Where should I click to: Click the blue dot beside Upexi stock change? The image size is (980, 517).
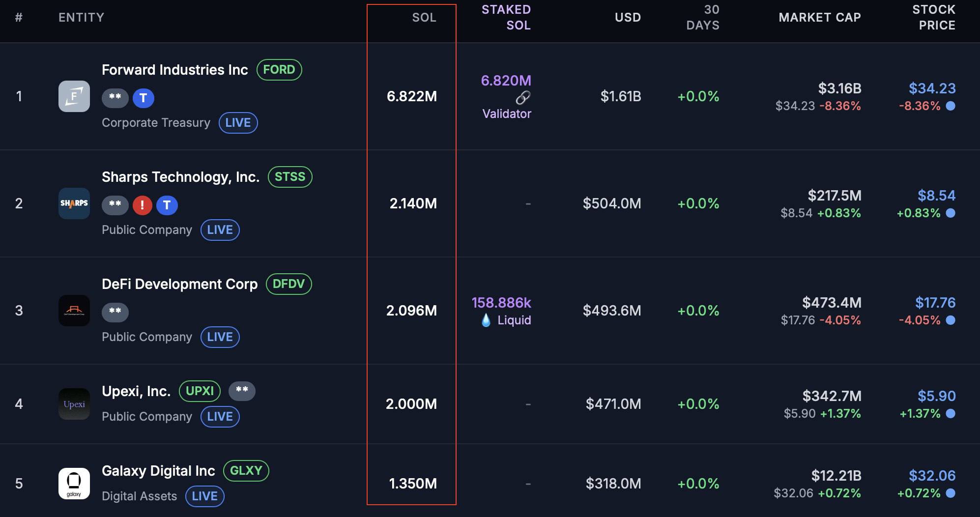951,413
